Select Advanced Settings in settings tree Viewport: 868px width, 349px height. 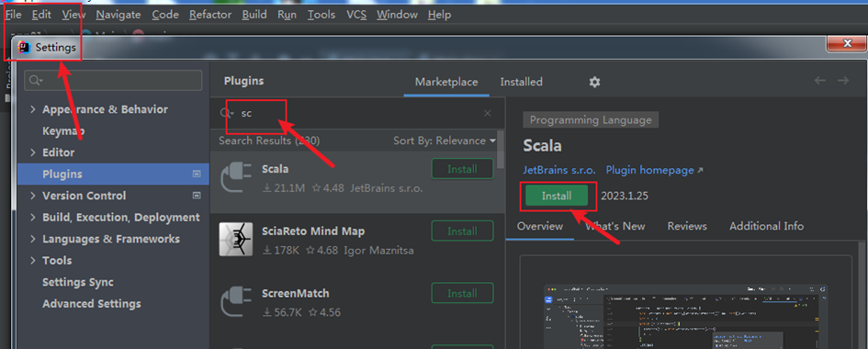(x=91, y=304)
